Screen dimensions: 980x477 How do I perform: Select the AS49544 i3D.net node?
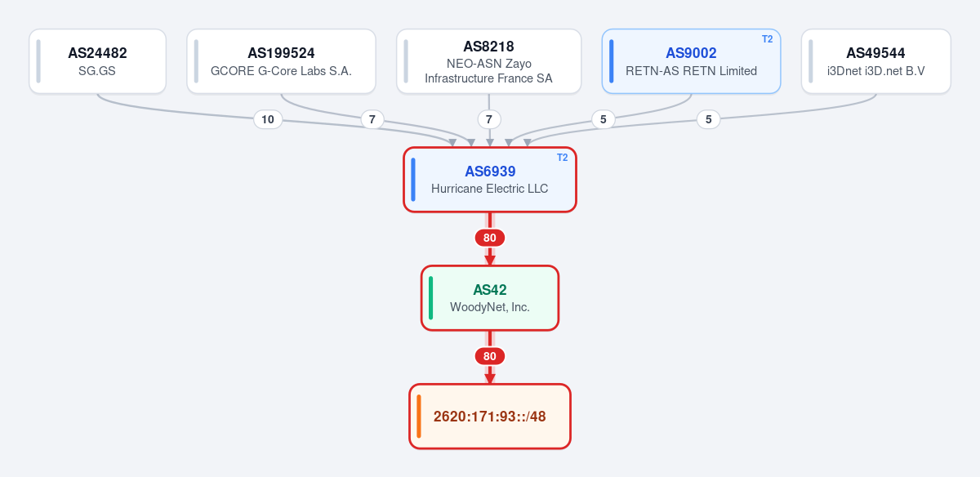875,61
